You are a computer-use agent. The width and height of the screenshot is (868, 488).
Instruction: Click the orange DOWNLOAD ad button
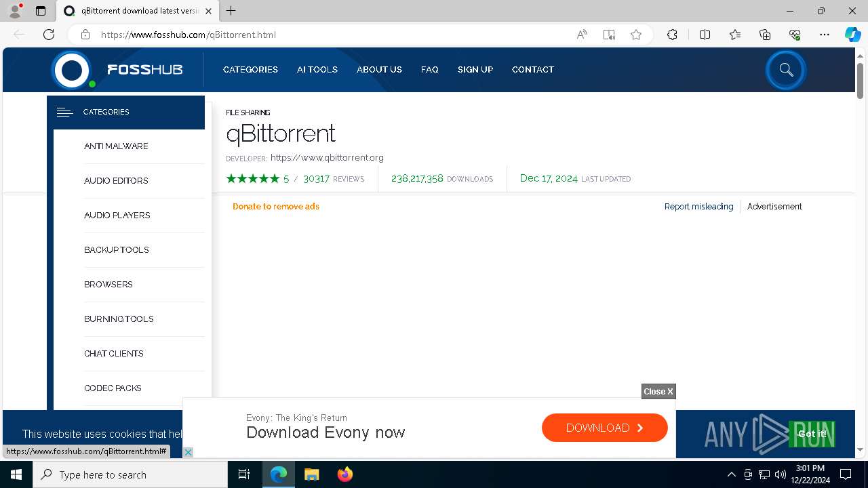click(605, 428)
